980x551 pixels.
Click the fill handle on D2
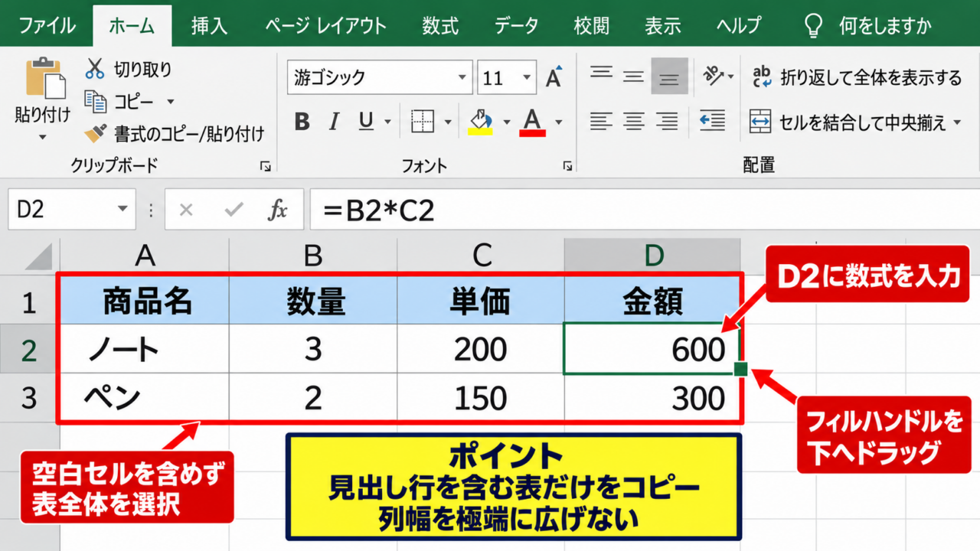pyautogui.click(x=740, y=370)
